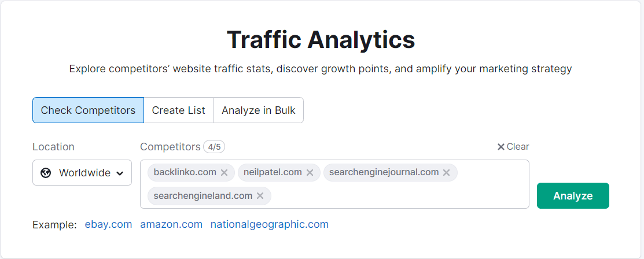
Task: Clear all competitor entries
Action: pos(513,147)
